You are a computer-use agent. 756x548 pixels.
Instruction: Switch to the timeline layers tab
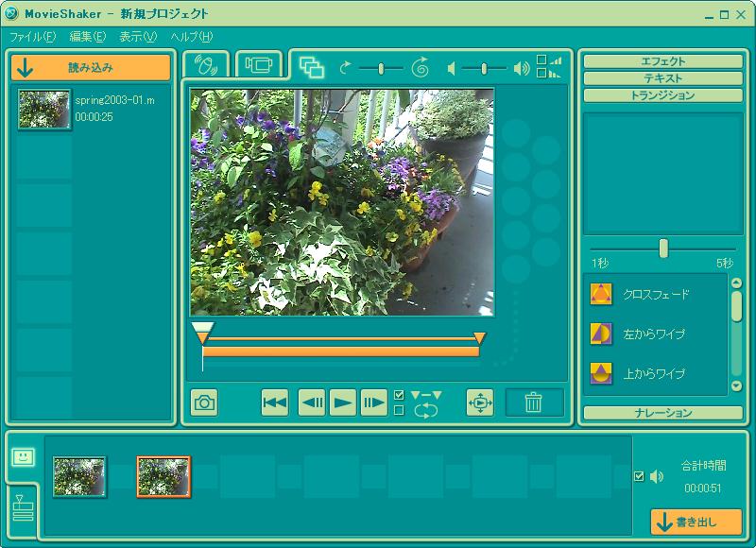click(x=23, y=507)
